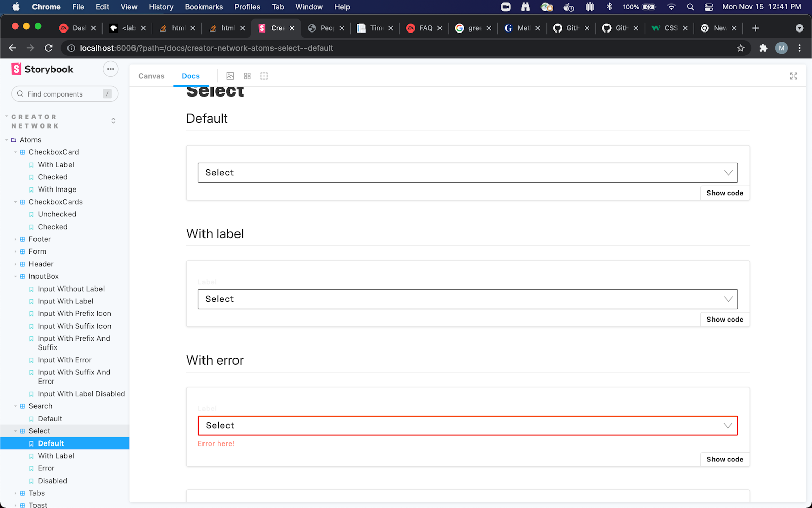Close the CSS browser tab
The image size is (812, 508).
click(x=685, y=28)
